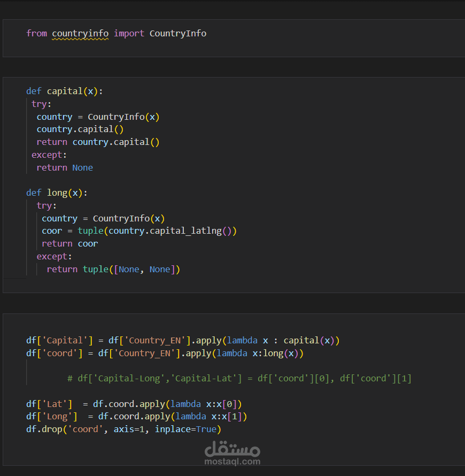Click 'try:' in the capital function
Image resolution: width=465 pixels, height=476 pixels.
click(42, 104)
